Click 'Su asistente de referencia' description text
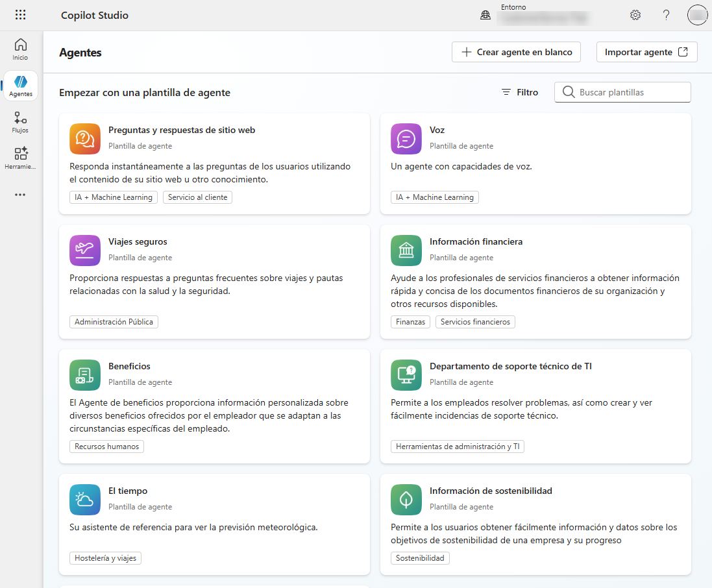The image size is (712, 588). [193, 527]
